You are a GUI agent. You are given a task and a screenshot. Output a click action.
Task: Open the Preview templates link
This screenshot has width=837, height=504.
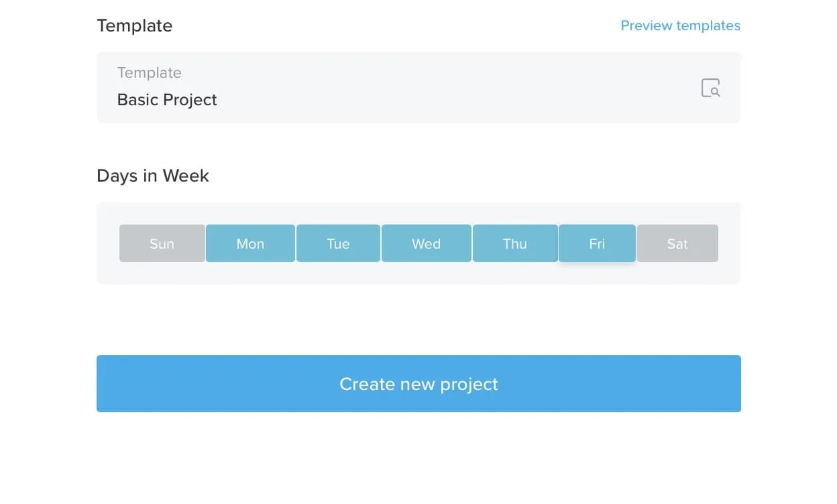pos(680,25)
